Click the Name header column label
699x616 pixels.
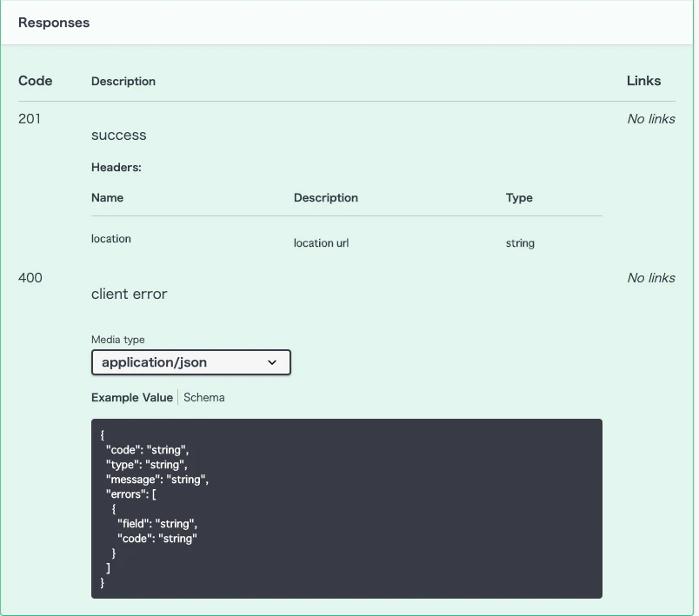coord(108,198)
